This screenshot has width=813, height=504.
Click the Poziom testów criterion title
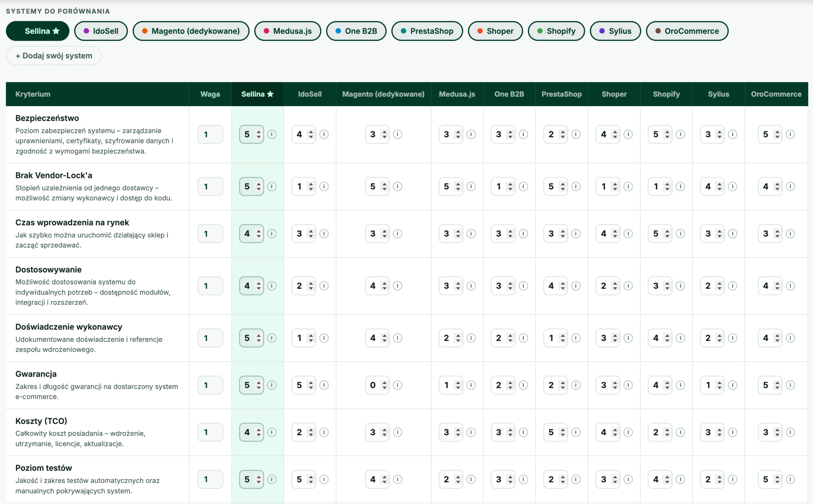(x=44, y=468)
